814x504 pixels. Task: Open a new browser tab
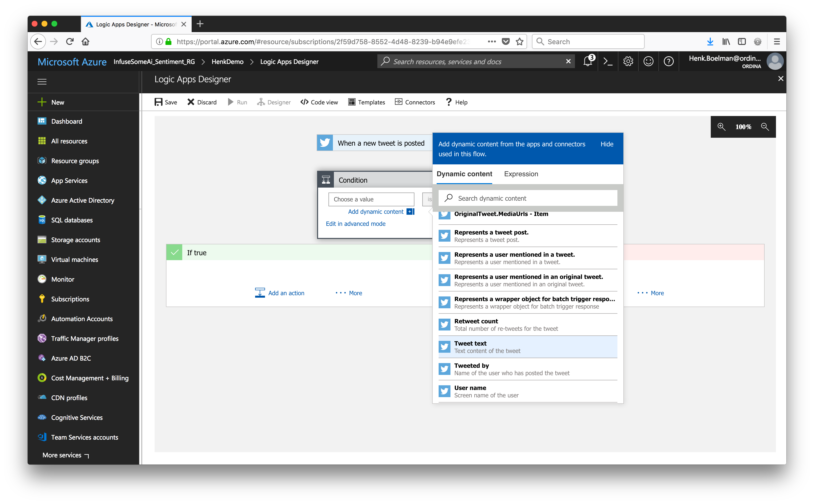pyautogui.click(x=200, y=24)
